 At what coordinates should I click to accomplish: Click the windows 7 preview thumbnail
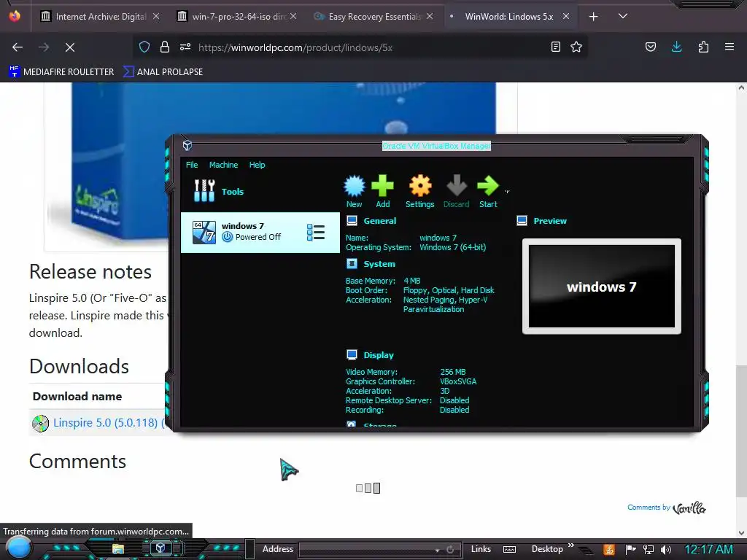point(602,286)
